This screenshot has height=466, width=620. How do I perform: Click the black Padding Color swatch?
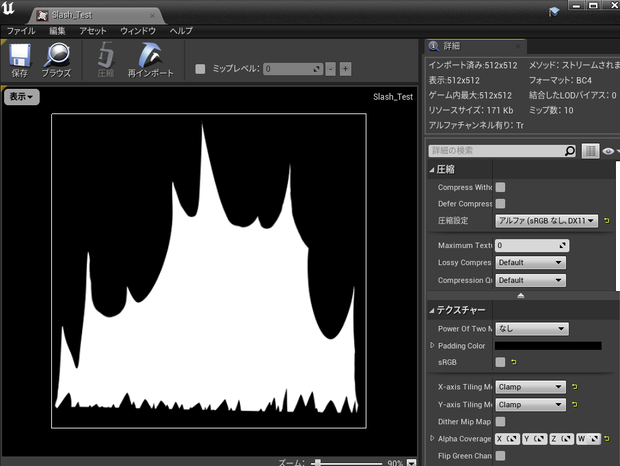coord(548,346)
